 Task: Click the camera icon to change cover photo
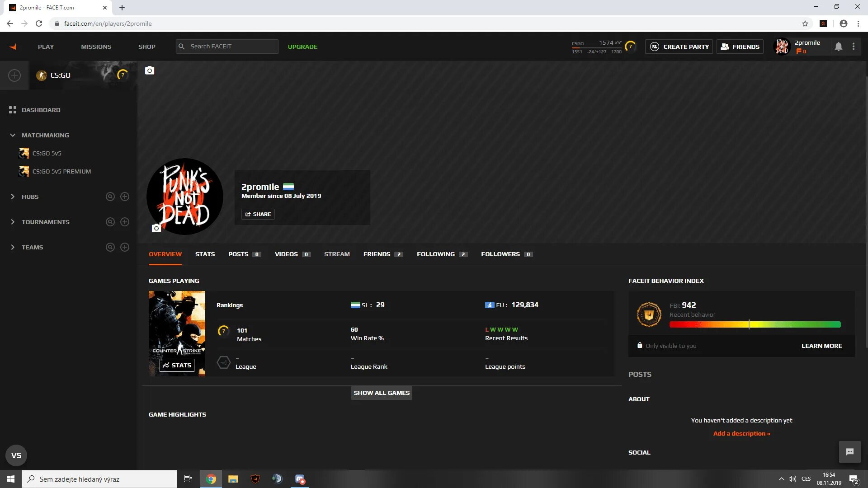pos(150,70)
